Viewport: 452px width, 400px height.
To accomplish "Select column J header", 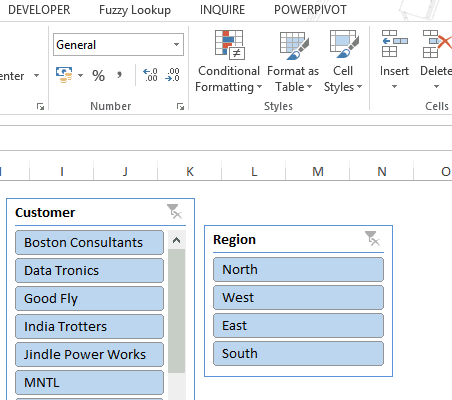I will click(125, 171).
